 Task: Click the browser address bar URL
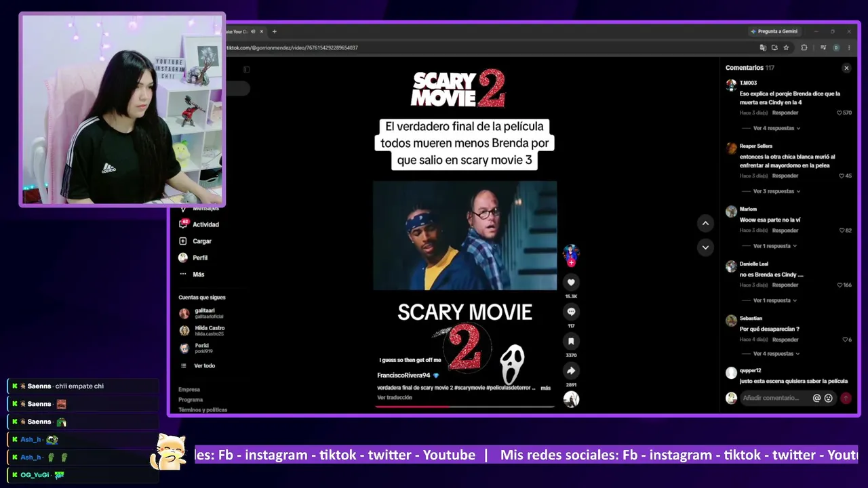click(x=292, y=47)
